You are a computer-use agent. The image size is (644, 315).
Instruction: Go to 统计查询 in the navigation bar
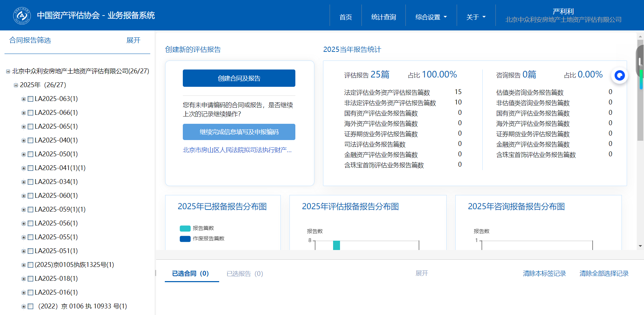coord(383,17)
